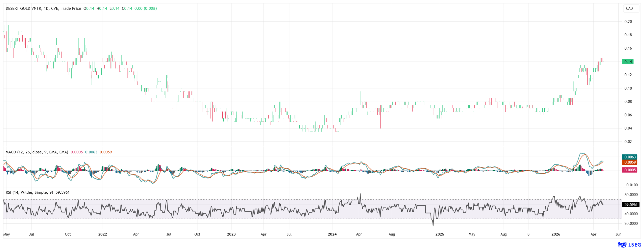Open the CAD currency selector
The width and height of the screenshot is (644, 248).
pos(629,8)
